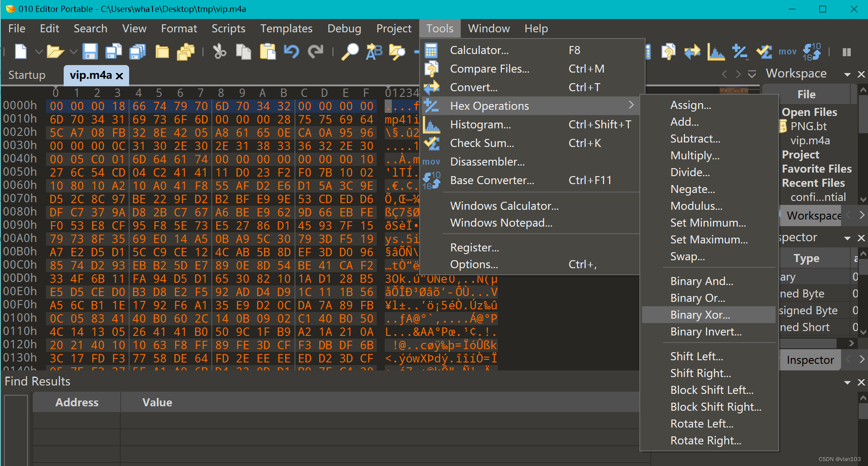
Task: Open the Search menu
Action: tap(90, 28)
